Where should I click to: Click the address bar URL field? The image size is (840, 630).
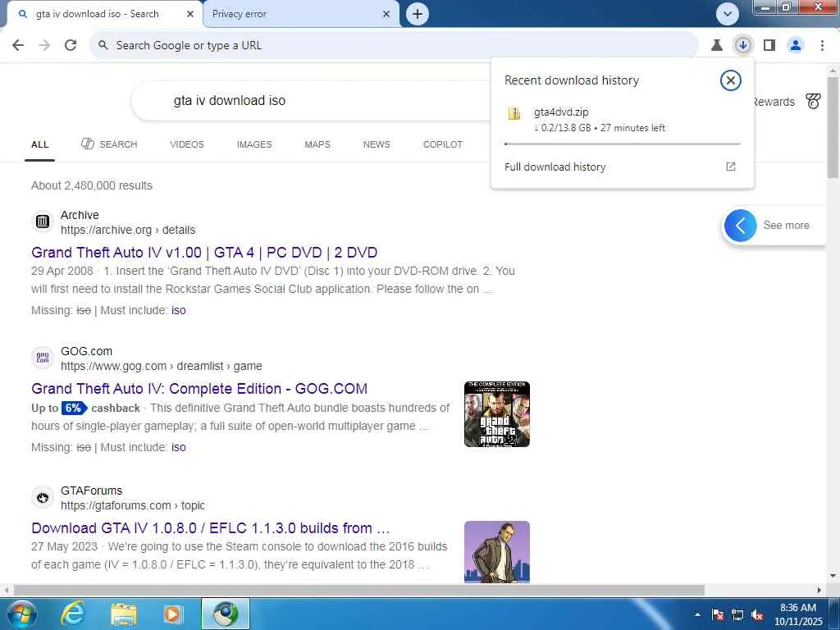click(394, 45)
